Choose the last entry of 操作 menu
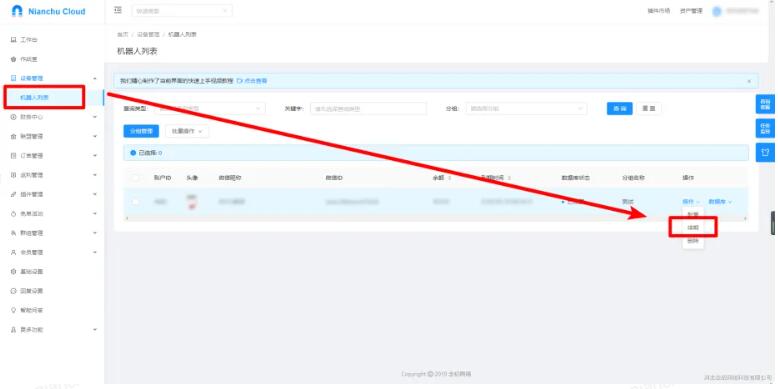 coord(693,240)
